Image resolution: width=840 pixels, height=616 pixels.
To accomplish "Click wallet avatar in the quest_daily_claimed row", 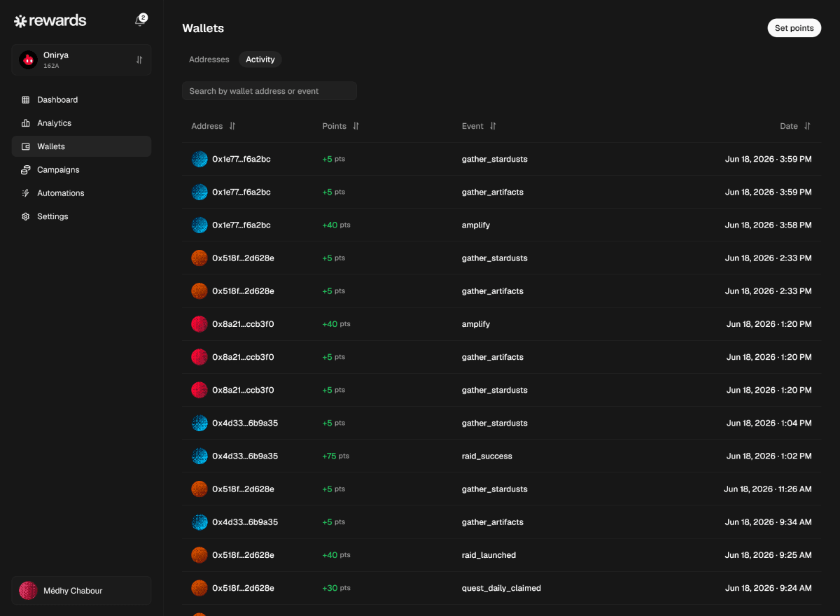I will click(199, 588).
